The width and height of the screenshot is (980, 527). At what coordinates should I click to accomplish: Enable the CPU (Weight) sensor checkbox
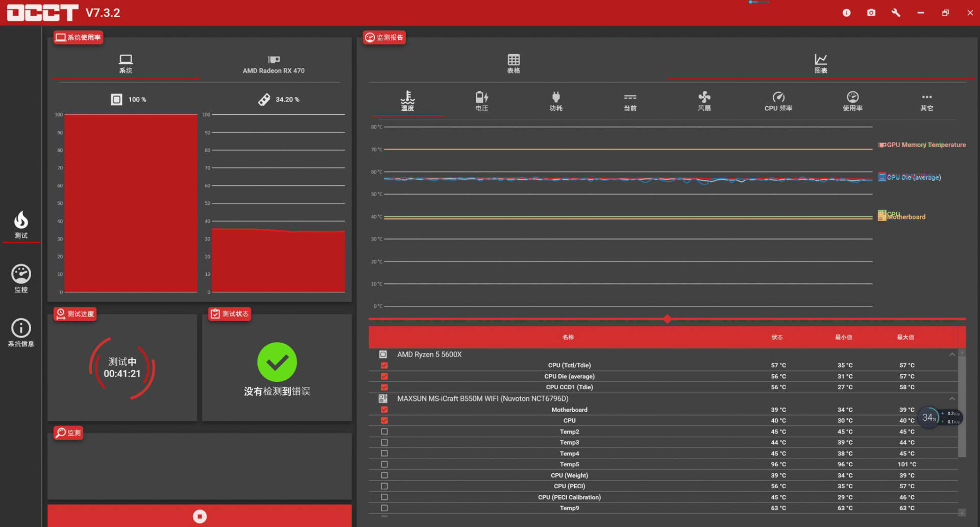pyautogui.click(x=384, y=475)
